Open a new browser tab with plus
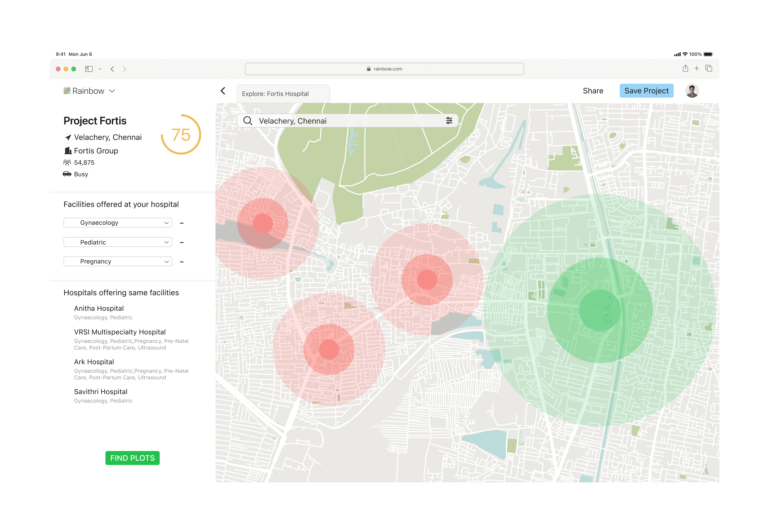 tap(696, 69)
